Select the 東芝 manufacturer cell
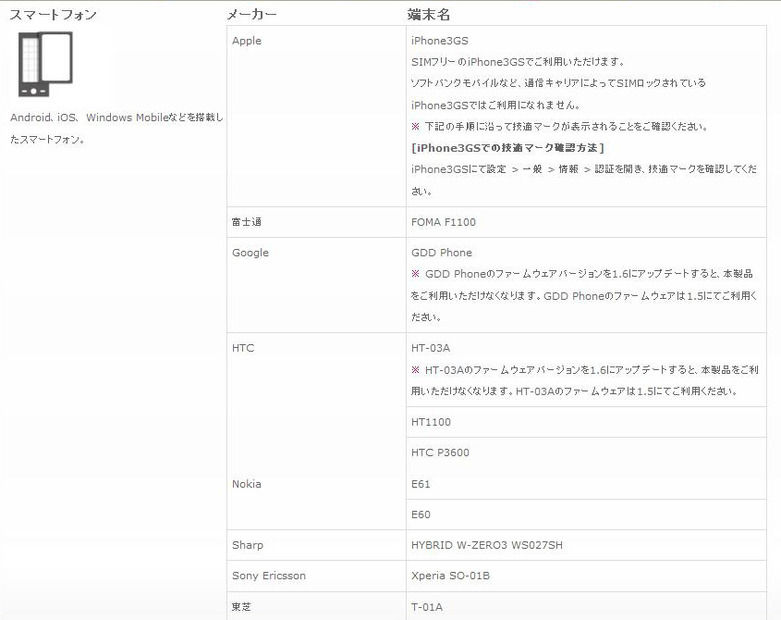The image size is (781, 620). click(316, 606)
